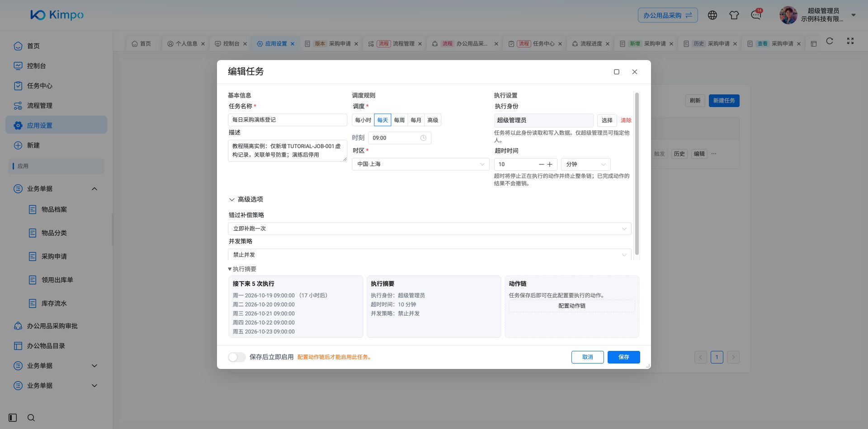
Task: Click the clock icon in time field
Action: (x=423, y=138)
